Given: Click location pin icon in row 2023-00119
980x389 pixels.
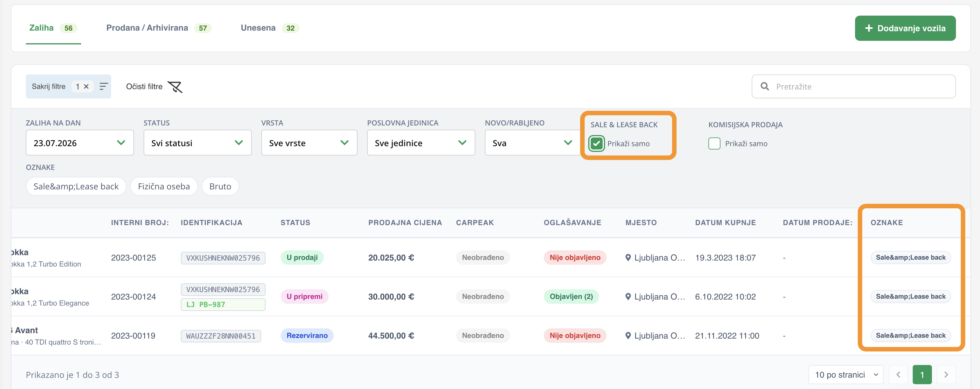Looking at the screenshot, I should (x=628, y=335).
